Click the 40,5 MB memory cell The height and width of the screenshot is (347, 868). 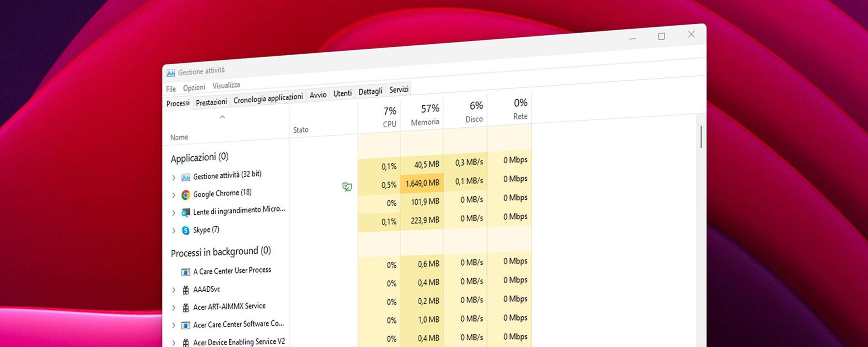coord(422,164)
